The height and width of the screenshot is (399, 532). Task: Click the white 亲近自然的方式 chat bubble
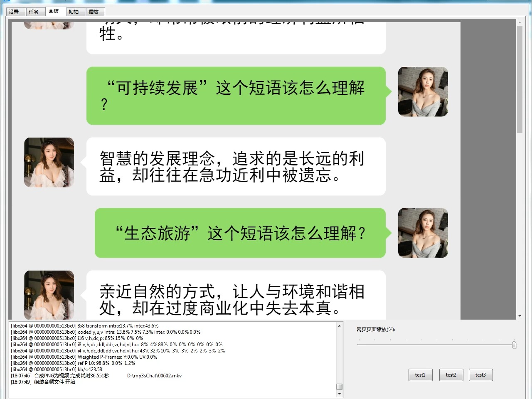click(x=236, y=295)
